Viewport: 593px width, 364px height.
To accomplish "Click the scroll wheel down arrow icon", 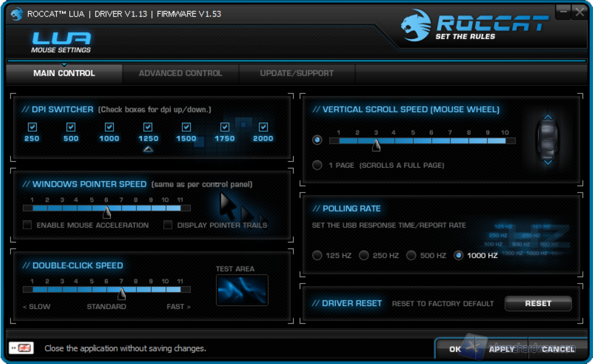I will point(548,163).
